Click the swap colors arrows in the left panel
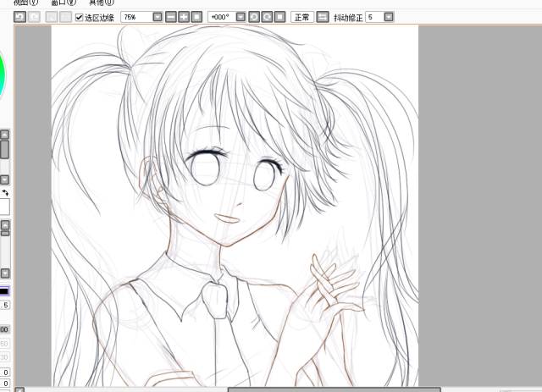Image resolution: width=542 pixels, height=392 pixels. pyautogui.click(x=6, y=193)
